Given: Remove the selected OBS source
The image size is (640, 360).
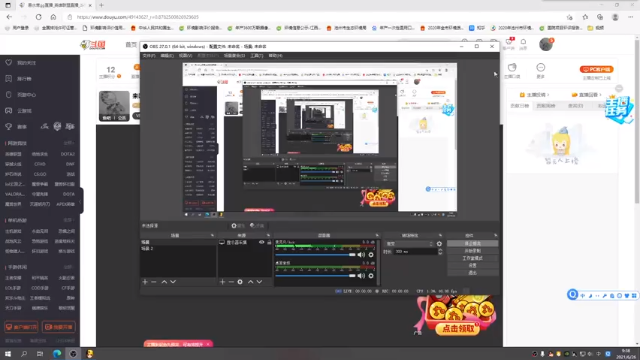Looking at the screenshot, I should [x=231, y=282].
